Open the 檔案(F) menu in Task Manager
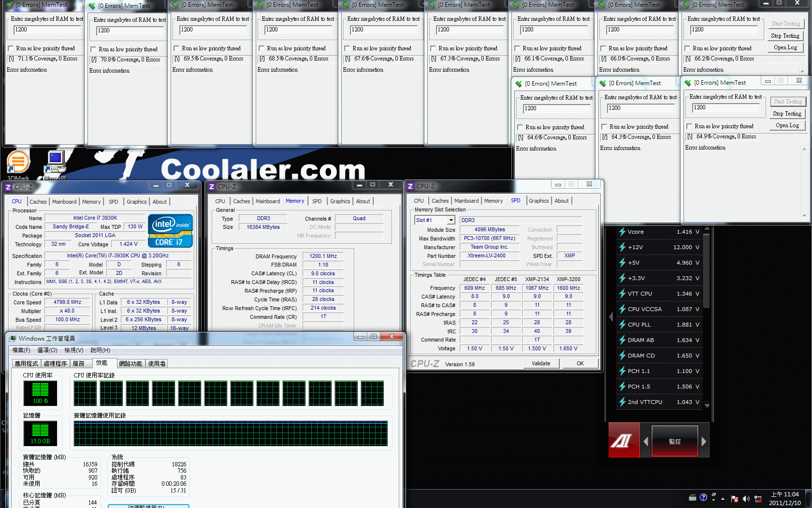The width and height of the screenshot is (812, 508). pos(21,350)
